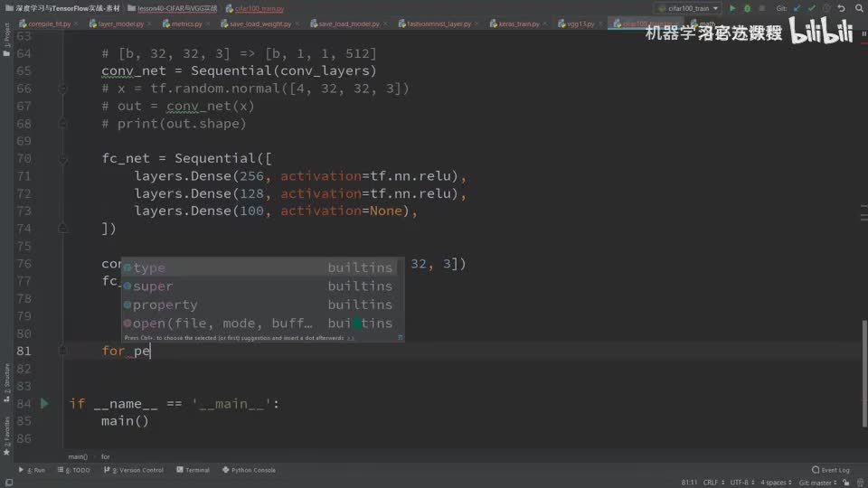Toggle the read-only lock icon in the status bar

846,483
